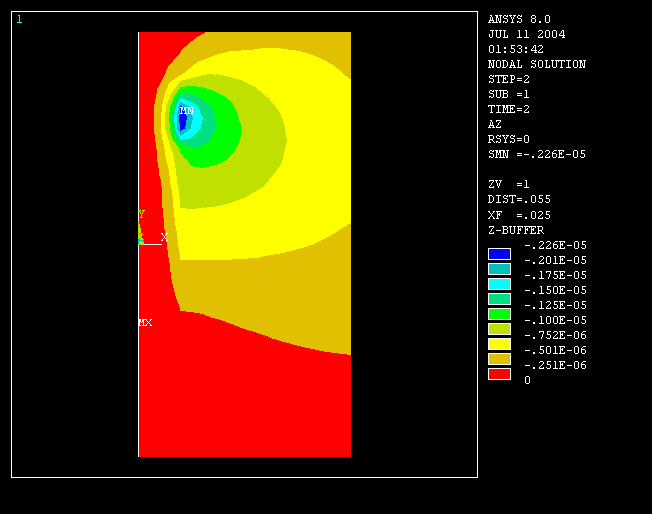Click the legend value '-.201E-05'
The height and width of the screenshot is (514, 652).
pyautogui.click(x=556, y=260)
